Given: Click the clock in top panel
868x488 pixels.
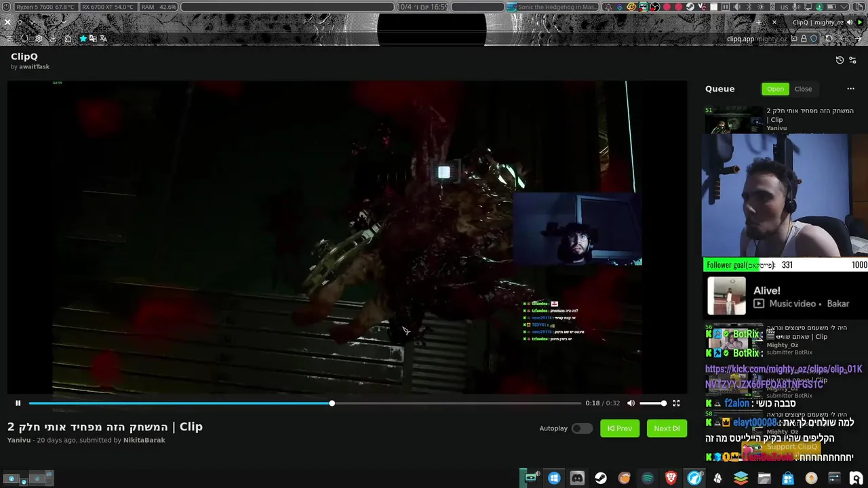Looking at the screenshot, I should [x=421, y=7].
